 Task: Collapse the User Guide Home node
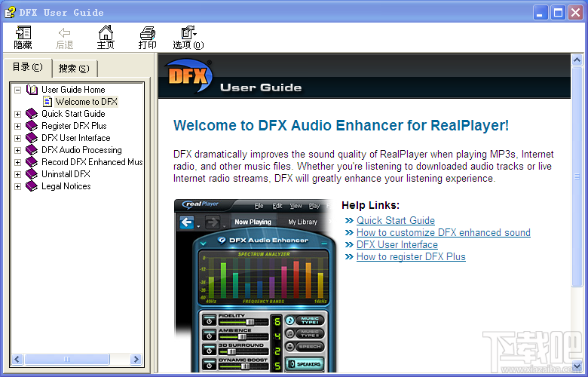point(17,90)
